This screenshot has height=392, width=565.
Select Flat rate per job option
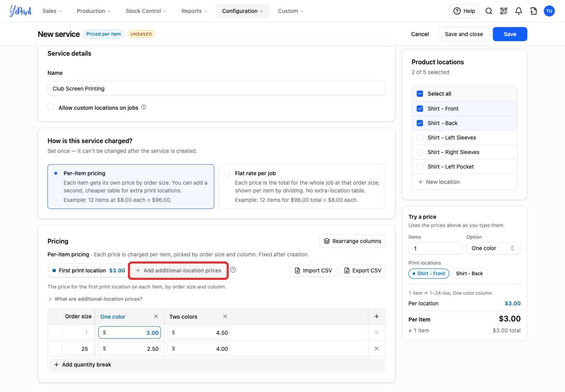(x=302, y=187)
